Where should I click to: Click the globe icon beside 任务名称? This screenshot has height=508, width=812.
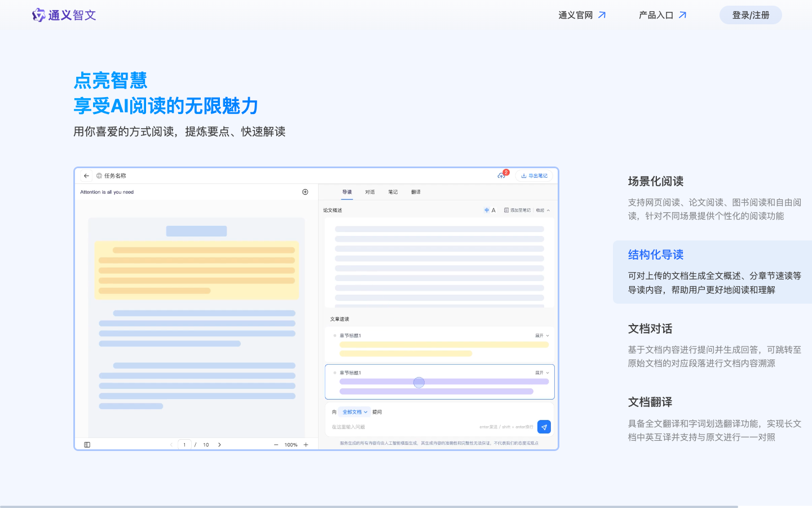coord(99,176)
